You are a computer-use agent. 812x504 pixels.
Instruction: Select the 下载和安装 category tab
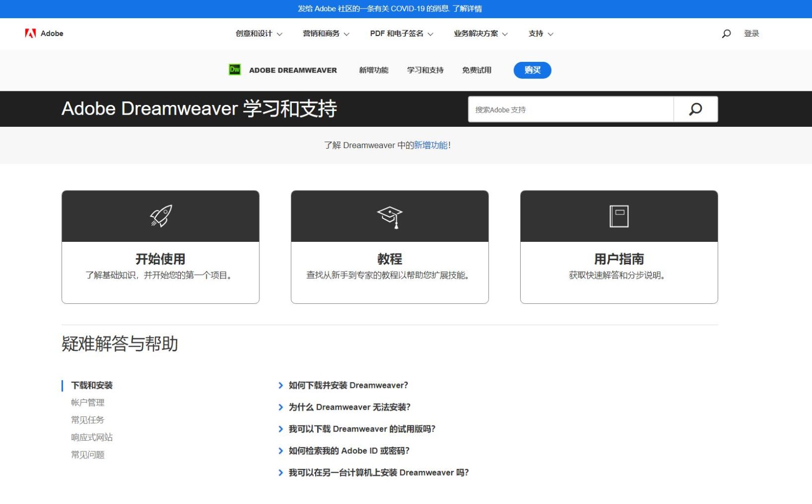click(92, 385)
